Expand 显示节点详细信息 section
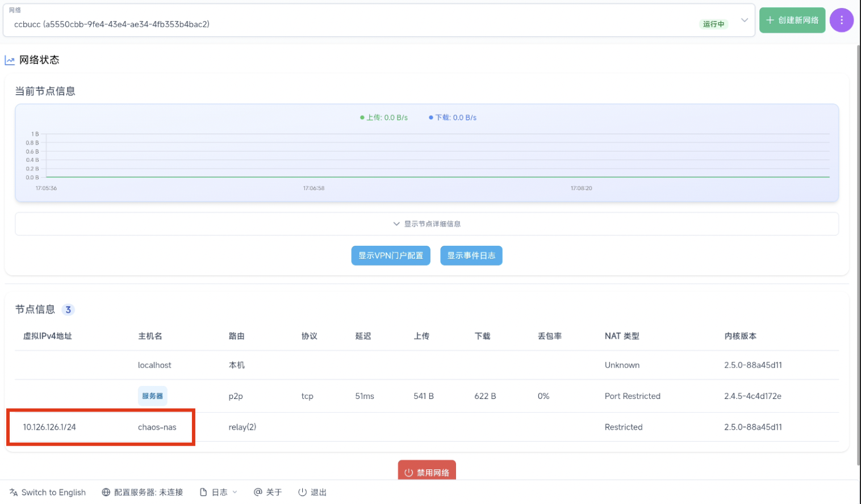 [x=427, y=224]
